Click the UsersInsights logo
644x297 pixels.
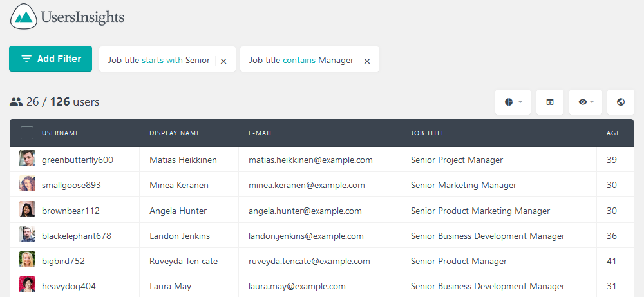pos(67,17)
